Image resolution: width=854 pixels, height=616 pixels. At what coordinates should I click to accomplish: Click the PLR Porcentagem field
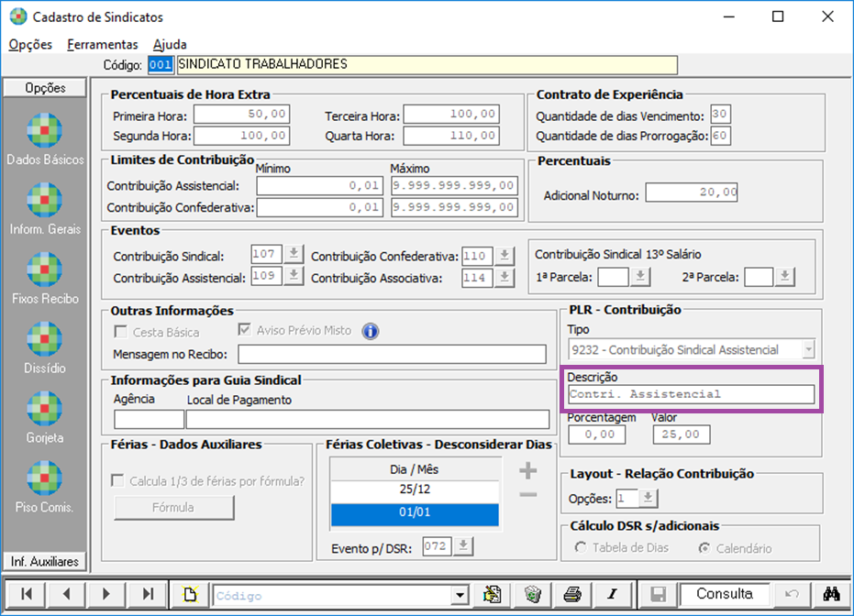596,434
